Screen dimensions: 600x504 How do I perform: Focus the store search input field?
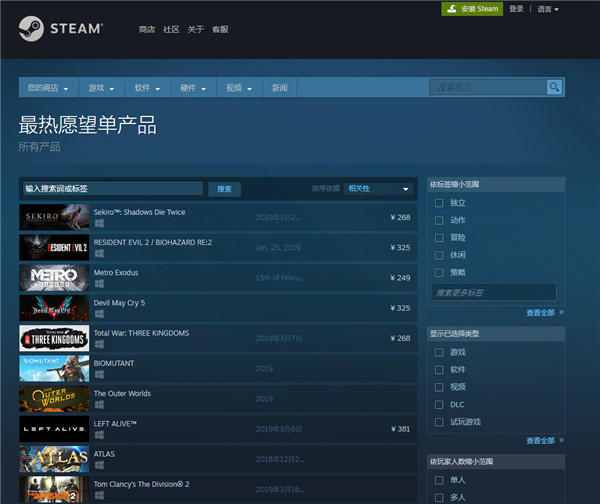(x=488, y=88)
